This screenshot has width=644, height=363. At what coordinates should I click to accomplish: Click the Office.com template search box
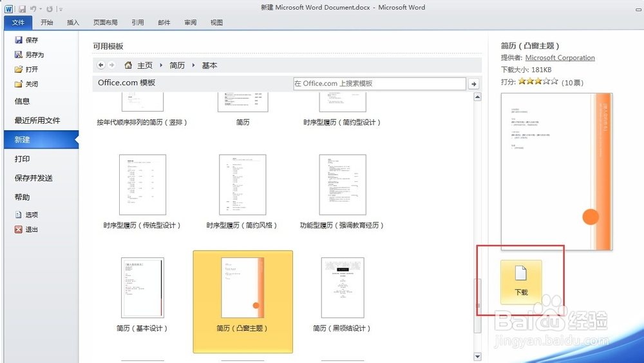point(379,83)
